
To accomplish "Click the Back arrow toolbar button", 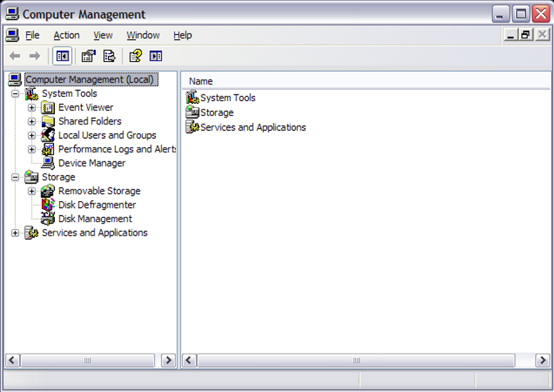I will click(x=15, y=55).
